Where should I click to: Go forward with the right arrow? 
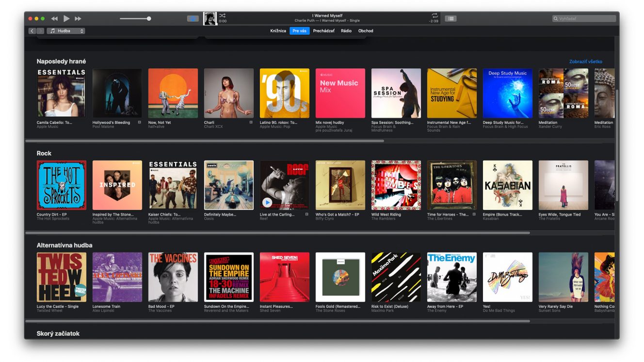(x=40, y=31)
